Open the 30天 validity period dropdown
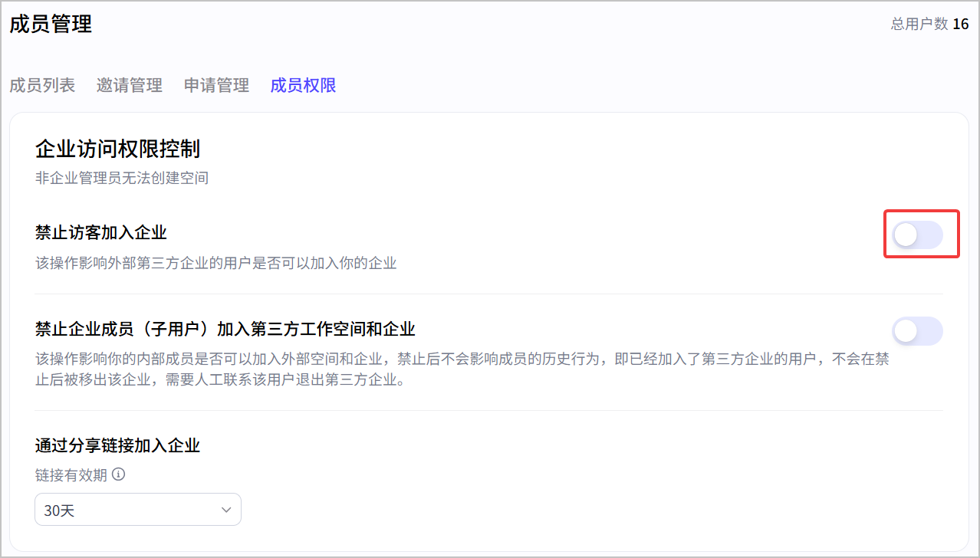 pos(138,510)
